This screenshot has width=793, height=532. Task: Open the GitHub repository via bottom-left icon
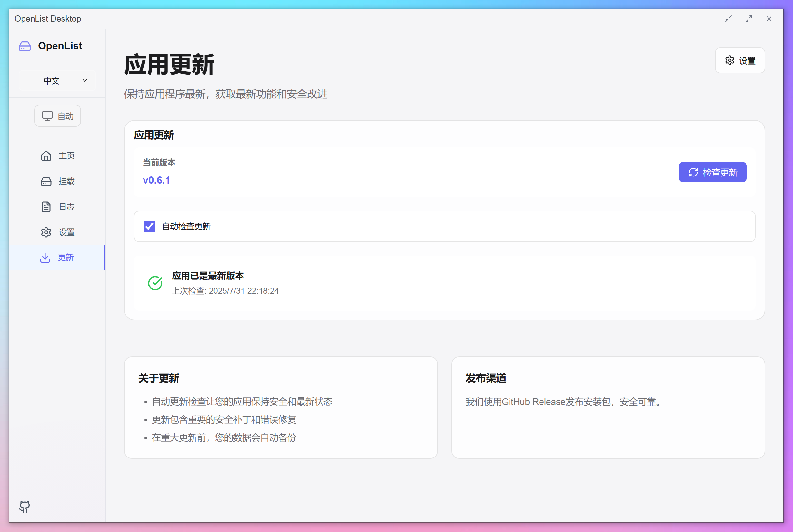click(x=24, y=507)
